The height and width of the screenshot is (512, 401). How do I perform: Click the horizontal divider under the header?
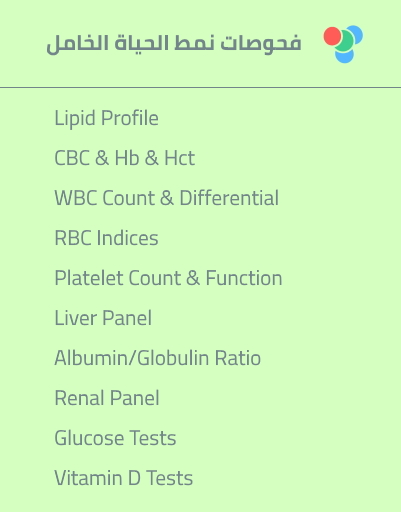(200, 88)
